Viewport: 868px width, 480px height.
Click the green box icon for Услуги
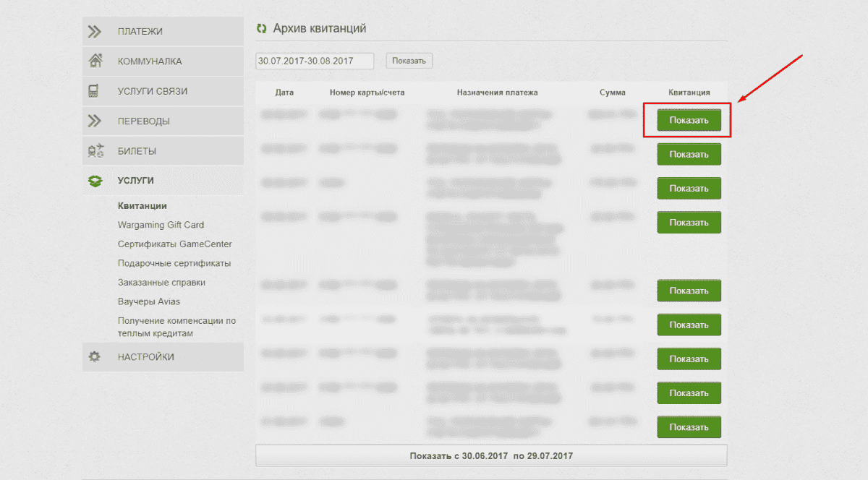[x=95, y=181]
